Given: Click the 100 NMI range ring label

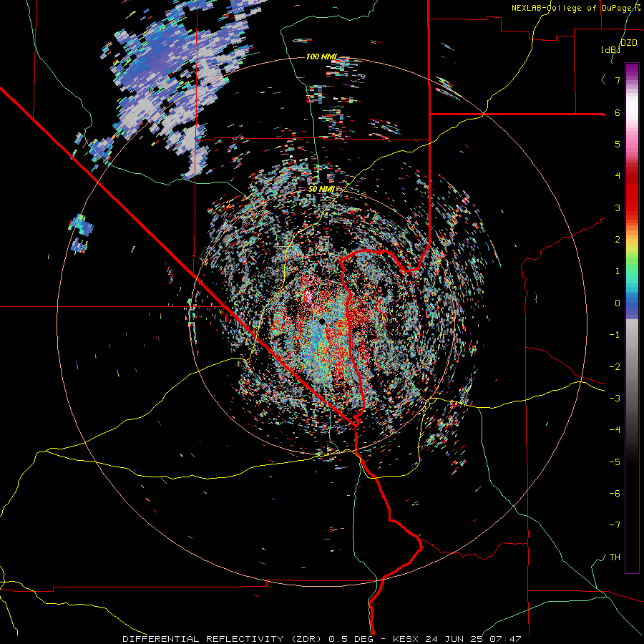Looking at the screenshot, I should pyautogui.click(x=321, y=57).
